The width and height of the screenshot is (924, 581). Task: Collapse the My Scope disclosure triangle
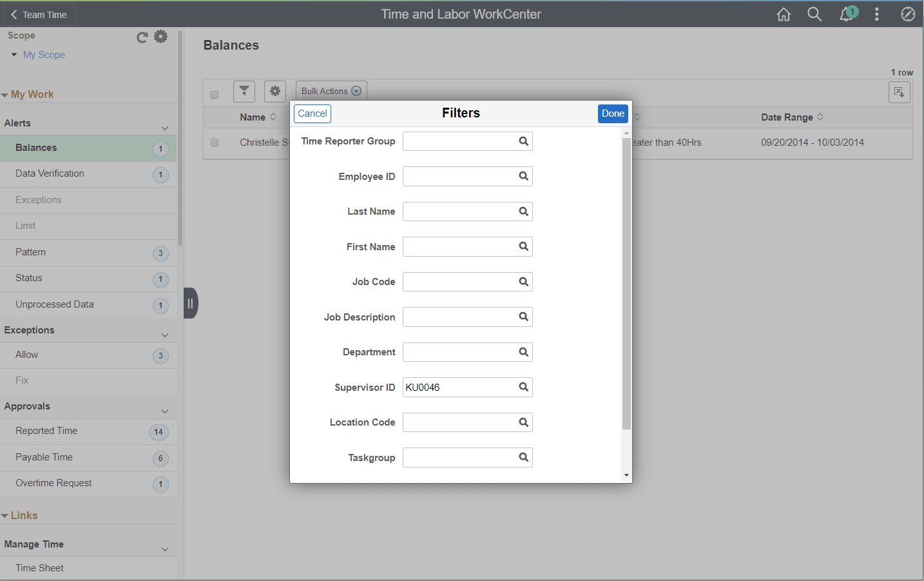(x=14, y=55)
